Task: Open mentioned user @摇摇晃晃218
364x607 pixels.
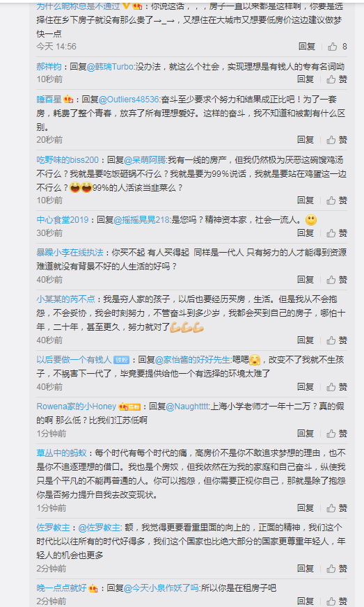Action: tap(142, 220)
